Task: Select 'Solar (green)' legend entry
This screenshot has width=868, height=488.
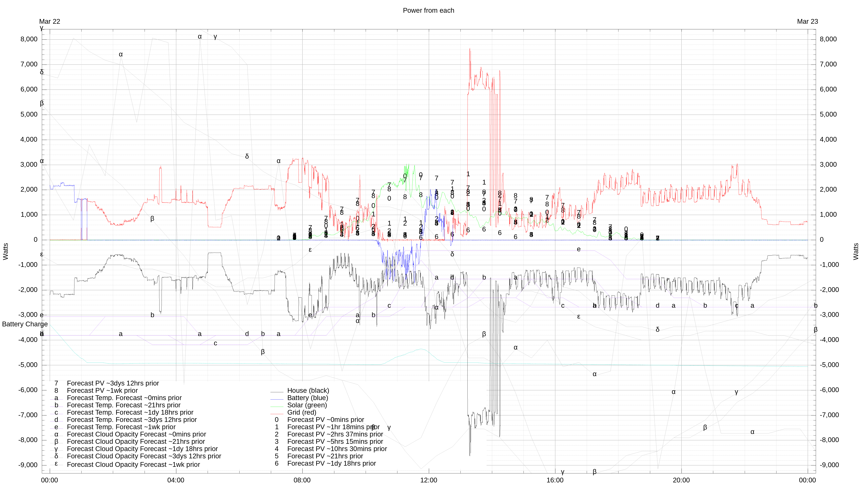Action: click(307, 405)
